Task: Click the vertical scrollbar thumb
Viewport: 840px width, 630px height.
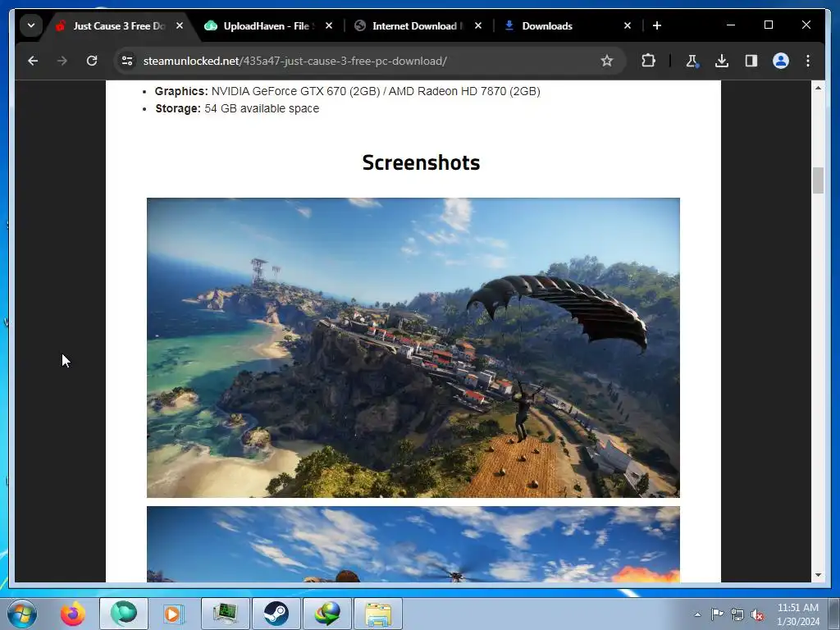Action: tap(818, 180)
